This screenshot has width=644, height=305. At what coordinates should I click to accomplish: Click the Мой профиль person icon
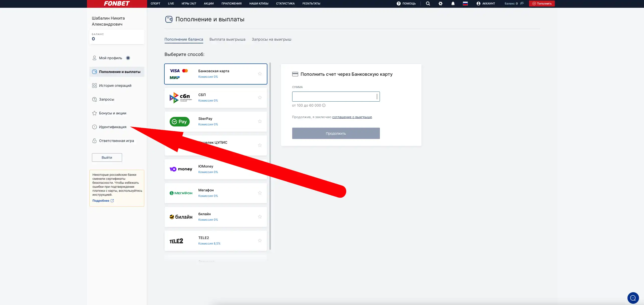(x=94, y=58)
